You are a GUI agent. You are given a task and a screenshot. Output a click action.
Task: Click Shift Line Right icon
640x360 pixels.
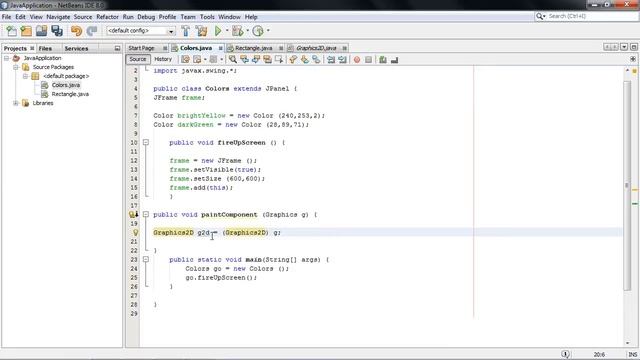tap(342, 60)
